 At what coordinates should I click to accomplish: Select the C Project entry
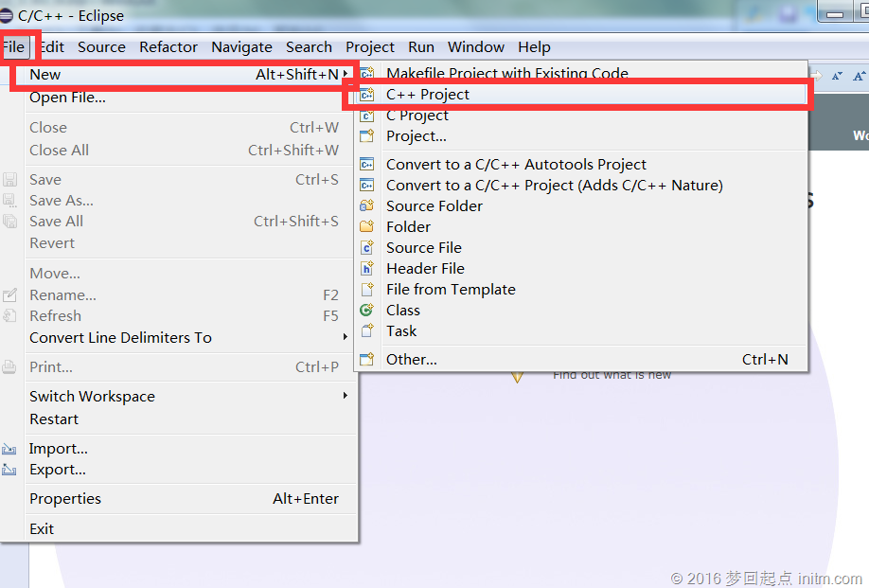580,116
